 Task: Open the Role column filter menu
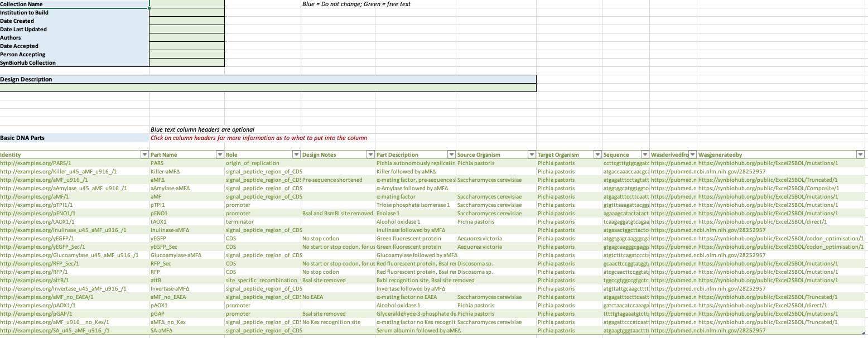[296, 154]
